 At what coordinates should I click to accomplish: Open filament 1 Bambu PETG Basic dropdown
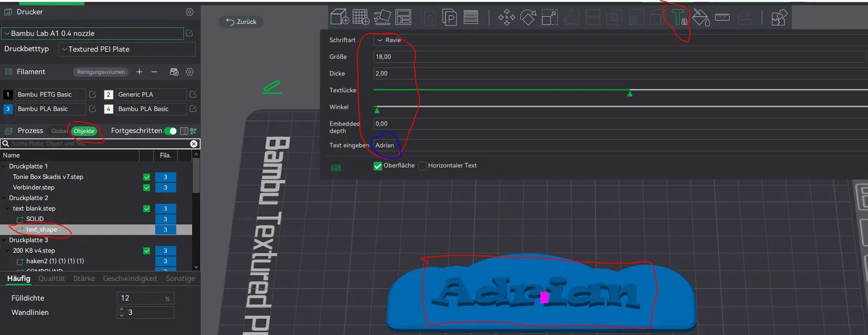[x=50, y=94]
